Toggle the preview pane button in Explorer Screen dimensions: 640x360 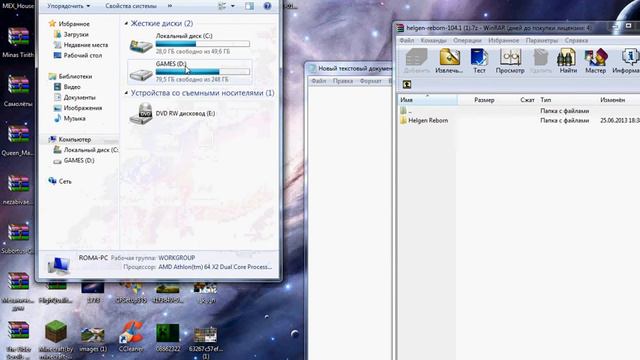[x=249, y=6]
